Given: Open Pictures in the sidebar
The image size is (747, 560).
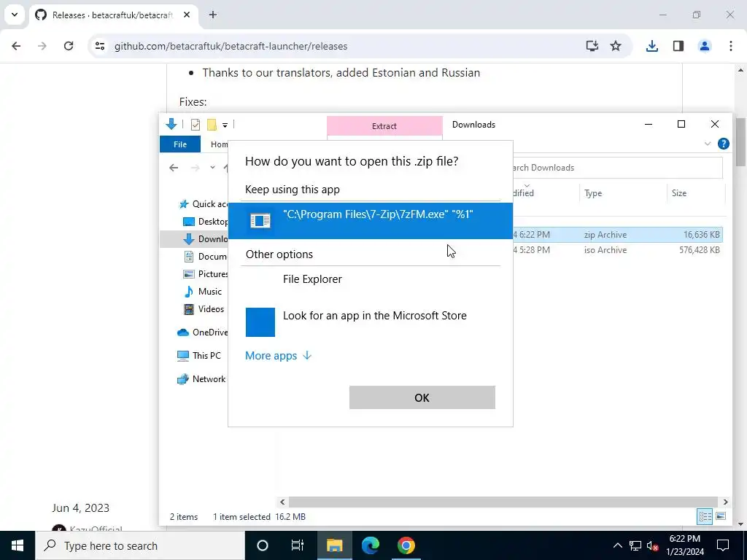Looking at the screenshot, I should [206, 274].
